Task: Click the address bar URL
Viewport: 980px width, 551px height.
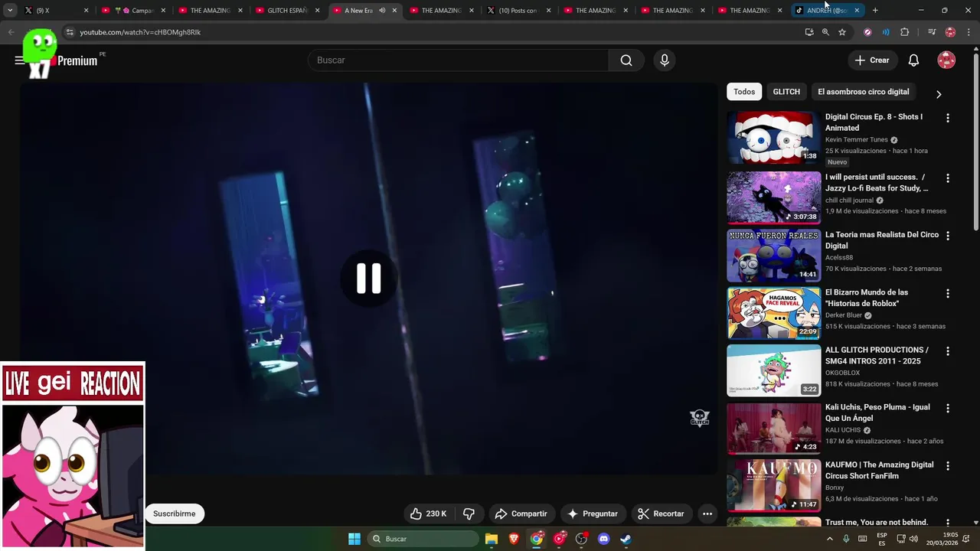Action: point(140,32)
